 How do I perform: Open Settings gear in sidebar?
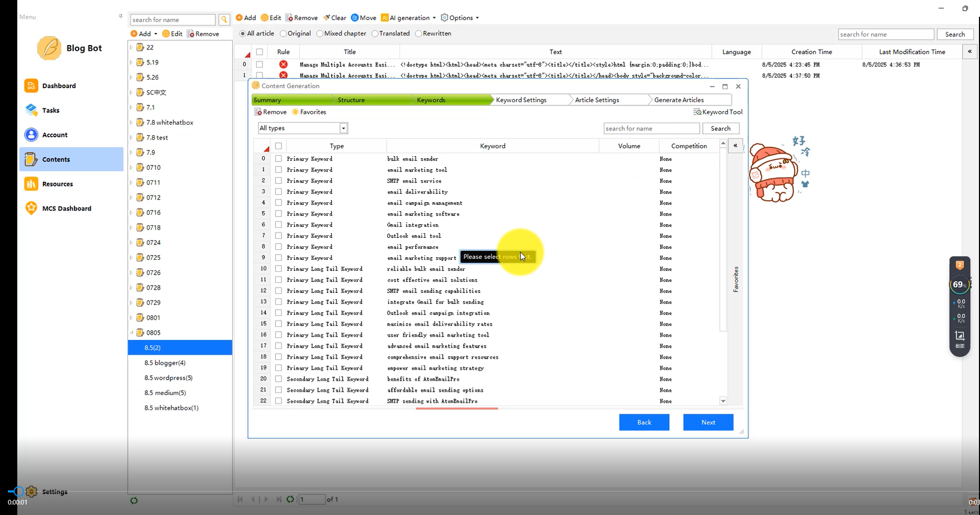pyautogui.click(x=31, y=491)
